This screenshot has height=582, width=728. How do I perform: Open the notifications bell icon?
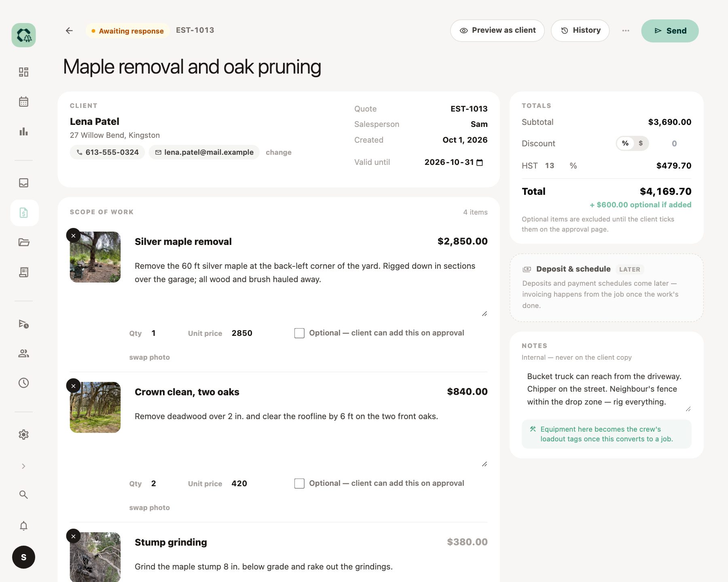(23, 526)
